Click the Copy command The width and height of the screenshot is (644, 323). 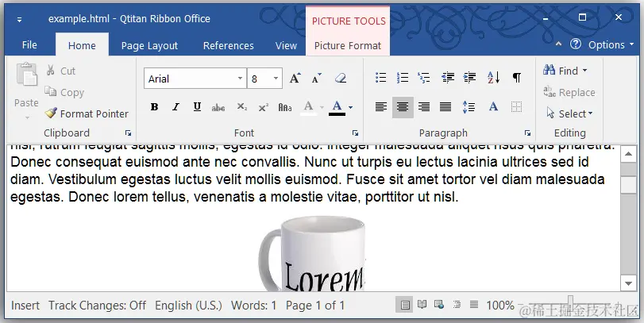(64, 92)
